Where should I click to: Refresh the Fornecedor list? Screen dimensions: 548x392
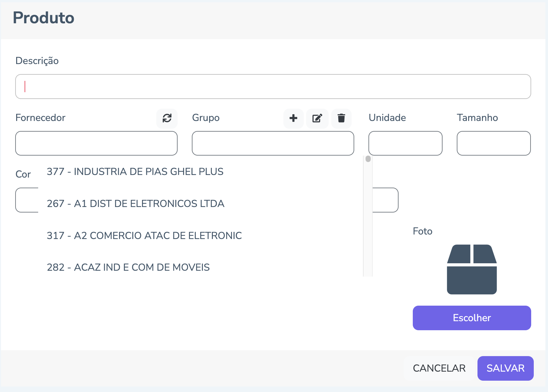[x=167, y=118]
